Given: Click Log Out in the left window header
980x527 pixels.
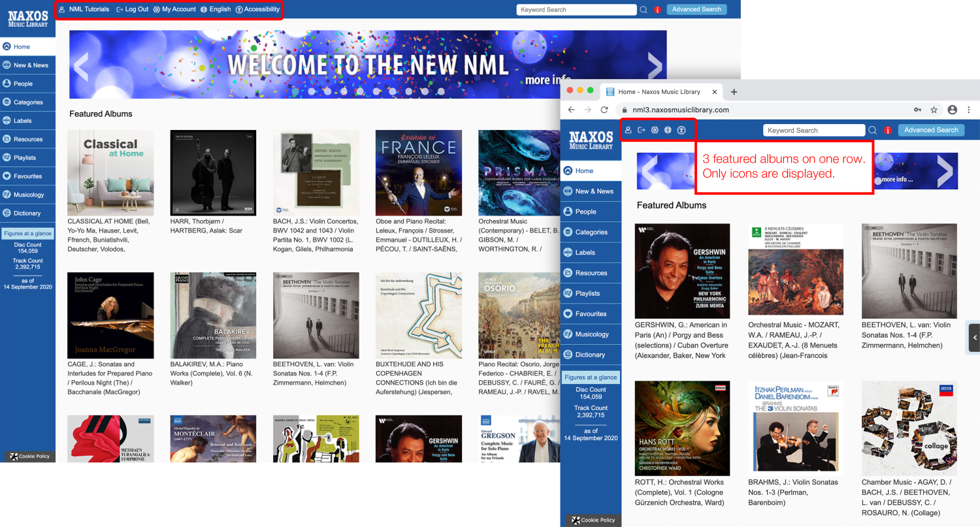Looking at the screenshot, I should pyautogui.click(x=133, y=10).
